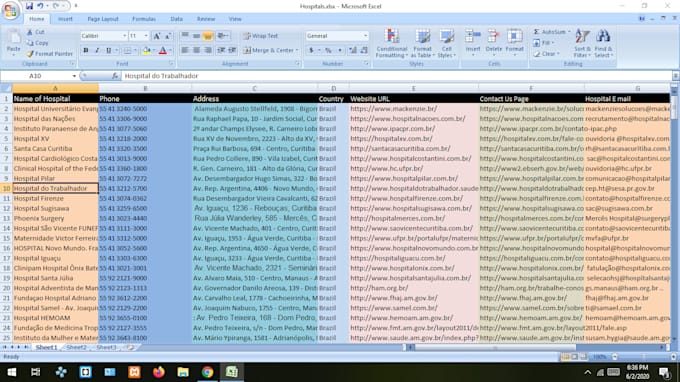Image resolution: width=680 pixels, height=382 pixels.
Task: Select all cells with corner button
Action: click(x=6, y=88)
